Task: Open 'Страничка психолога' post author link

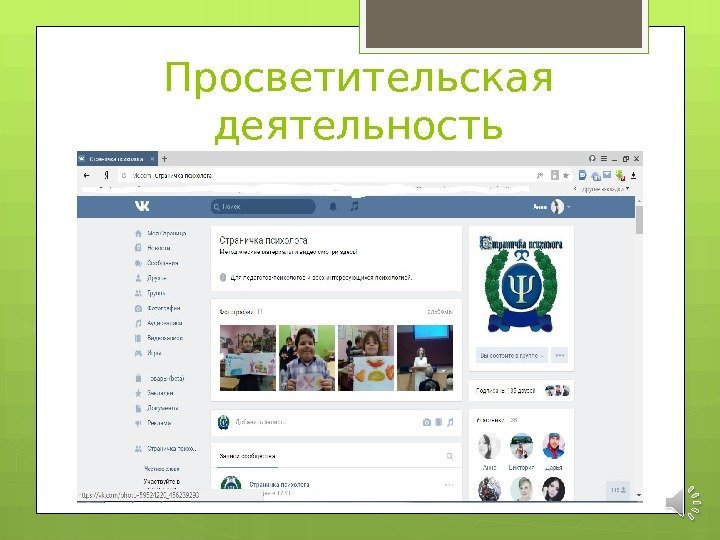Action: 279,484
